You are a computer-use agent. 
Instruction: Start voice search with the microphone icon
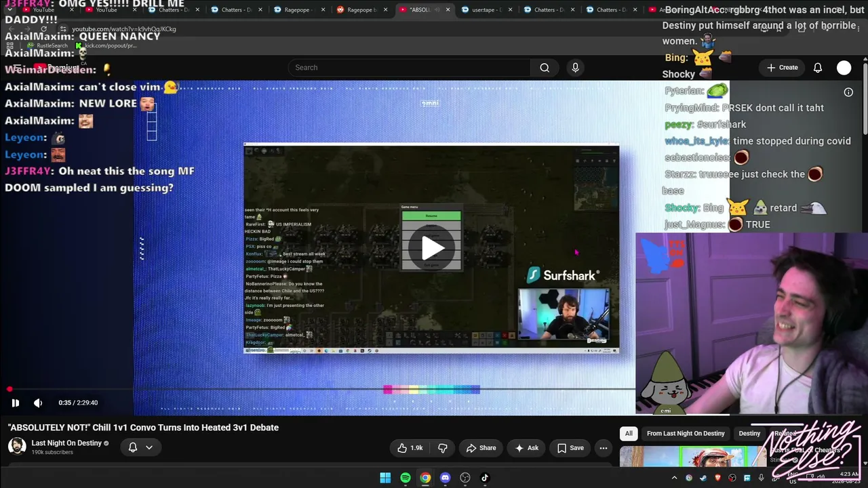pyautogui.click(x=575, y=68)
